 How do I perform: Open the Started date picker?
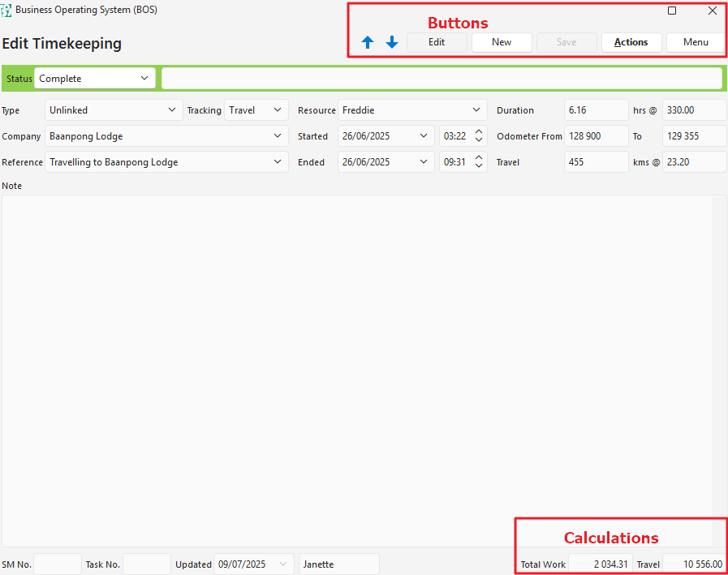tap(424, 136)
